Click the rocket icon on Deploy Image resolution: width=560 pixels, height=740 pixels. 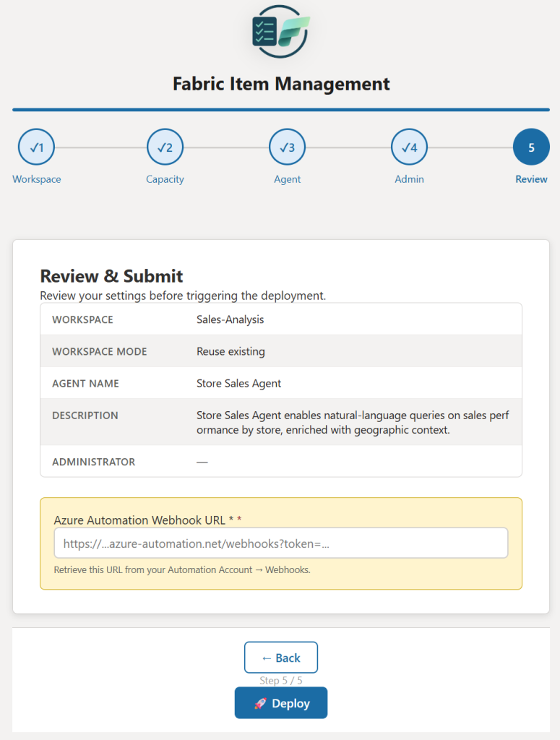261,703
